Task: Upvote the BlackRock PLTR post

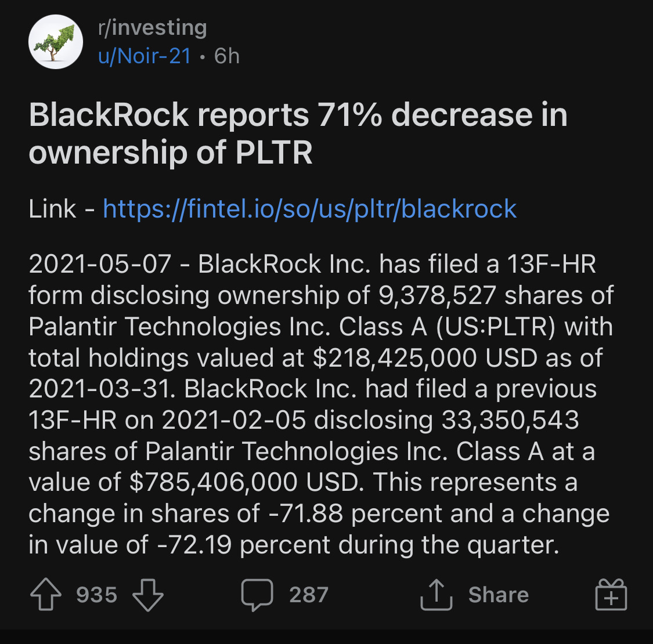Action: tap(46, 595)
